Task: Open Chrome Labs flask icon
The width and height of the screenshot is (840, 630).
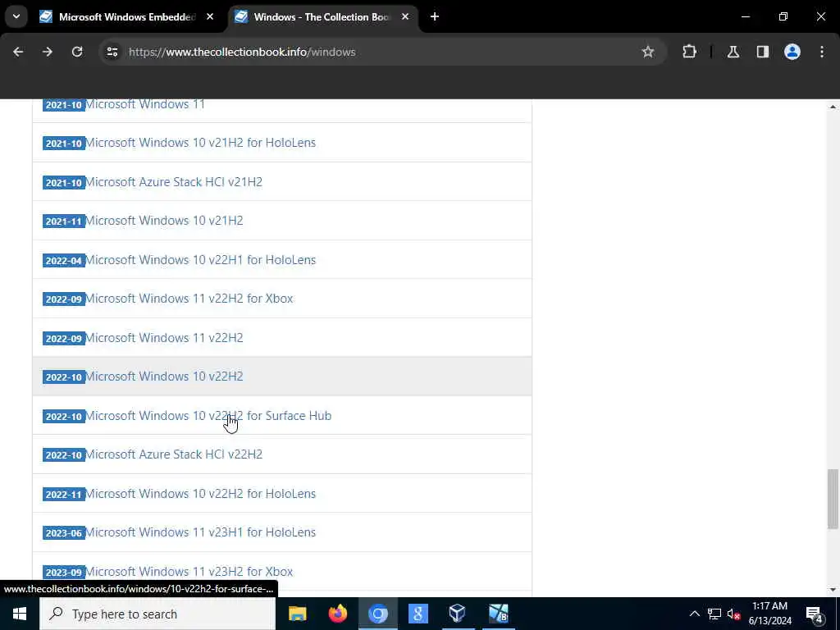Action: 733,52
